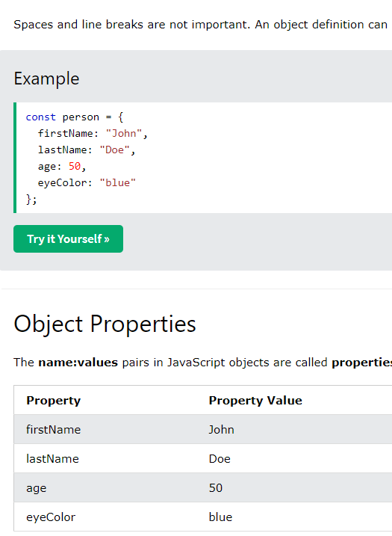Click the "Doe" string in code
The height and width of the screenshot is (536, 392).
pyautogui.click(x=114, y=150)
